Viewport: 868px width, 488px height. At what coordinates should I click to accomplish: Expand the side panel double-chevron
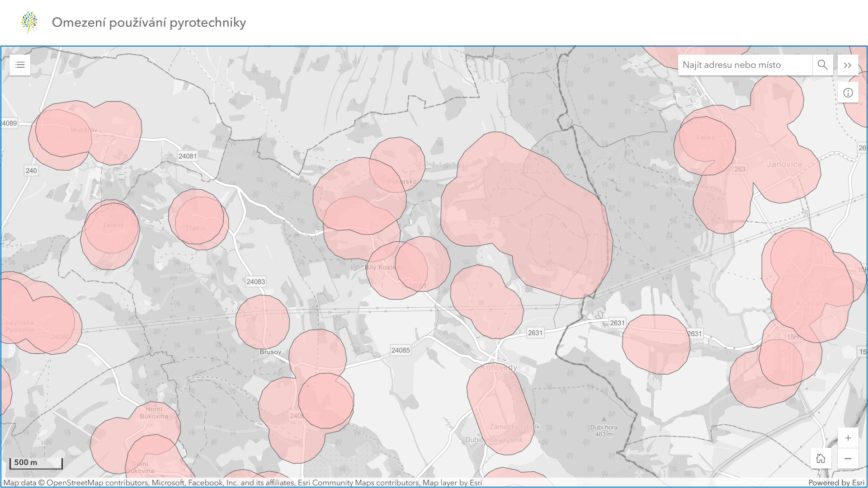[x=848, y=65]
